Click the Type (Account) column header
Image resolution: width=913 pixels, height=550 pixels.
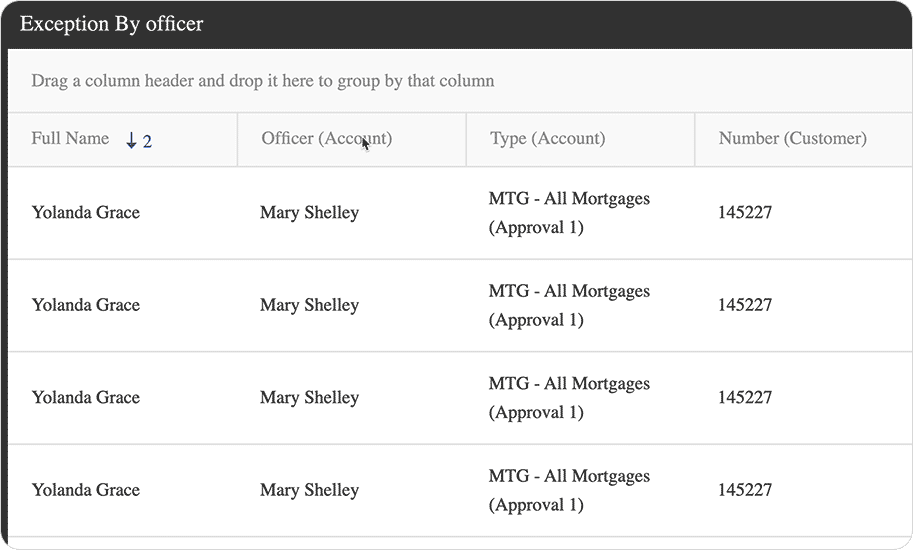click(x=547, y=139)
